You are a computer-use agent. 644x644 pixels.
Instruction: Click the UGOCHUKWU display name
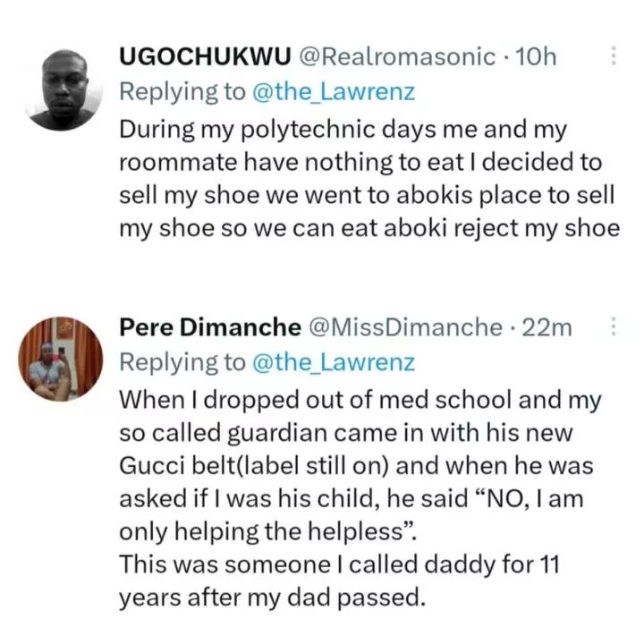(205, 56)
